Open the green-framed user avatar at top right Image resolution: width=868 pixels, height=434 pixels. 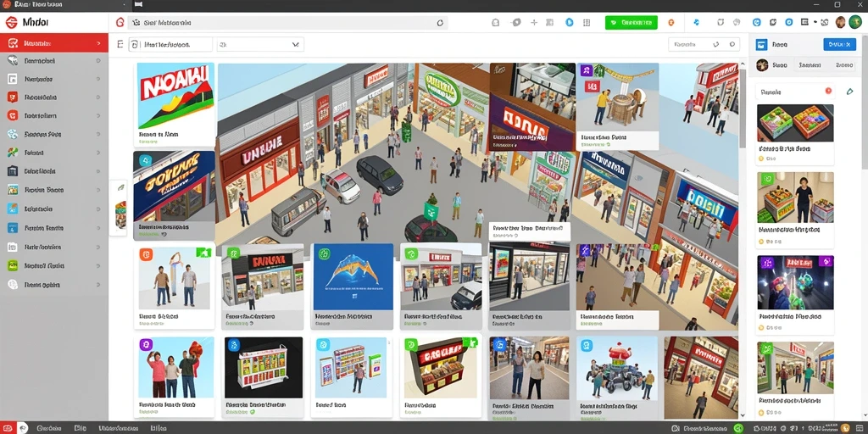coord(854,23)
